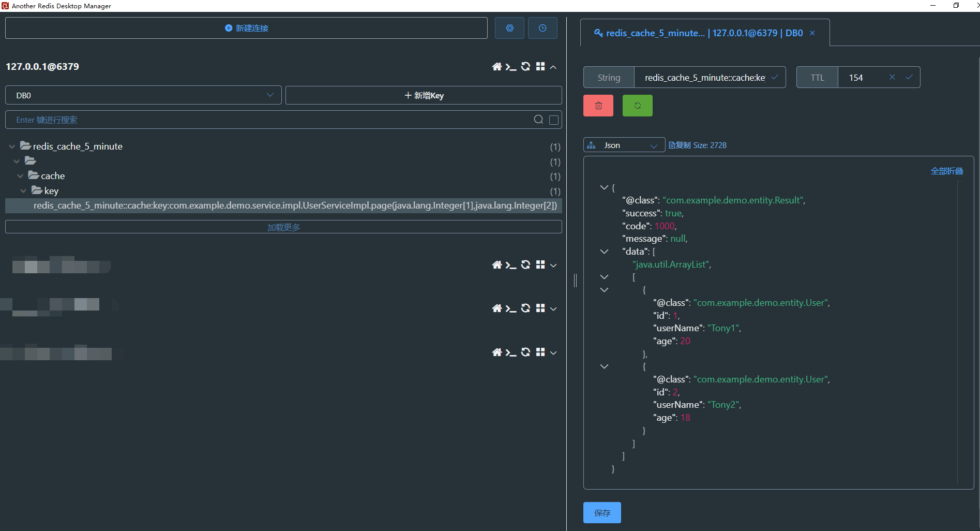Expand the second connection panel
The width and height of the screenshot is (980, 531).
[x=553, y=265]
